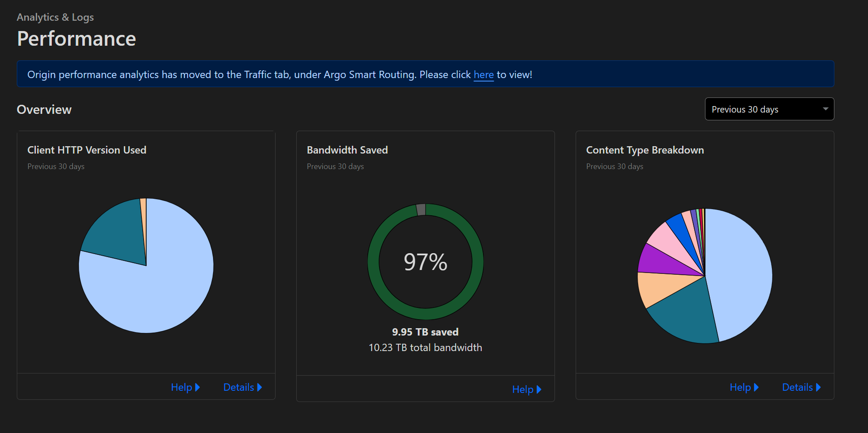This screenshot has width=868, height=433.
Task: Select thin peach slice in HTTP Version pie
Action: [144, 216]
